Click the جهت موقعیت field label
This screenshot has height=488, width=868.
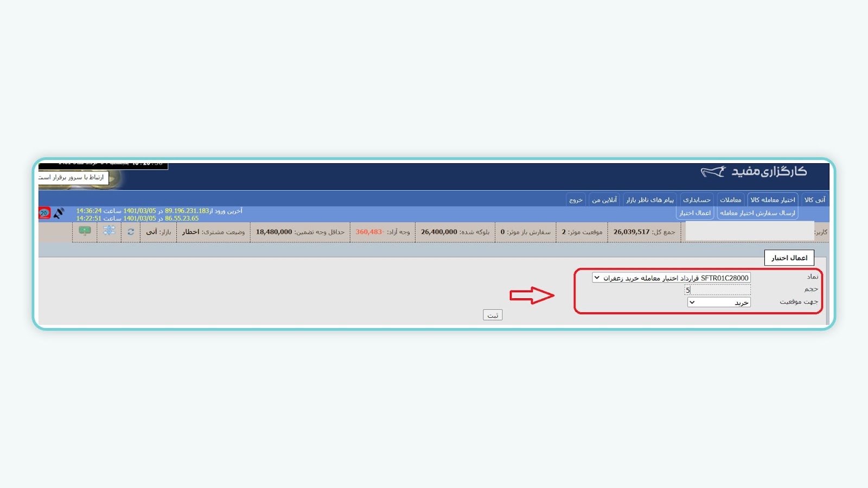click(x=799, y=301)
